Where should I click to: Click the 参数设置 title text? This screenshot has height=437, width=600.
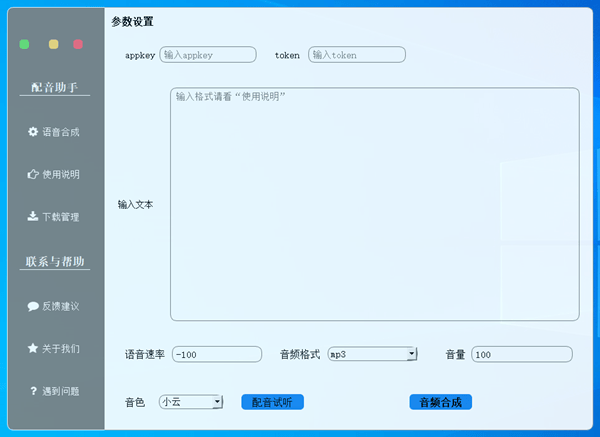132,21
